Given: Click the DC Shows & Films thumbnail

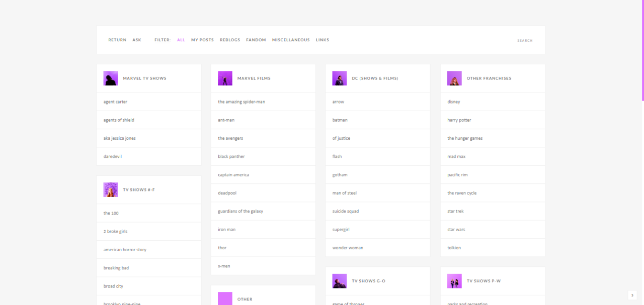Looking at the screenshot, I should tap(340, 78).
